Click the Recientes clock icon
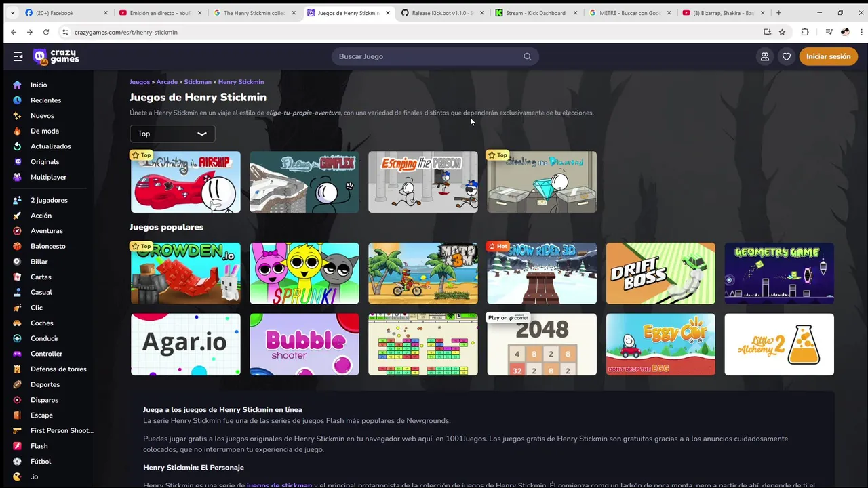Viewport: 868px width, 488px height. [x=17, y=100]
